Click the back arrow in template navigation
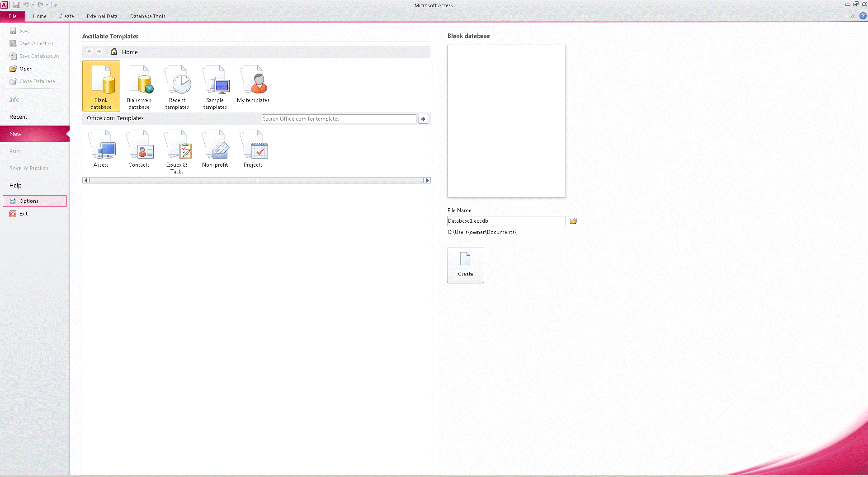The height and width of the screenshot is (477, 868). click(90, 51)
